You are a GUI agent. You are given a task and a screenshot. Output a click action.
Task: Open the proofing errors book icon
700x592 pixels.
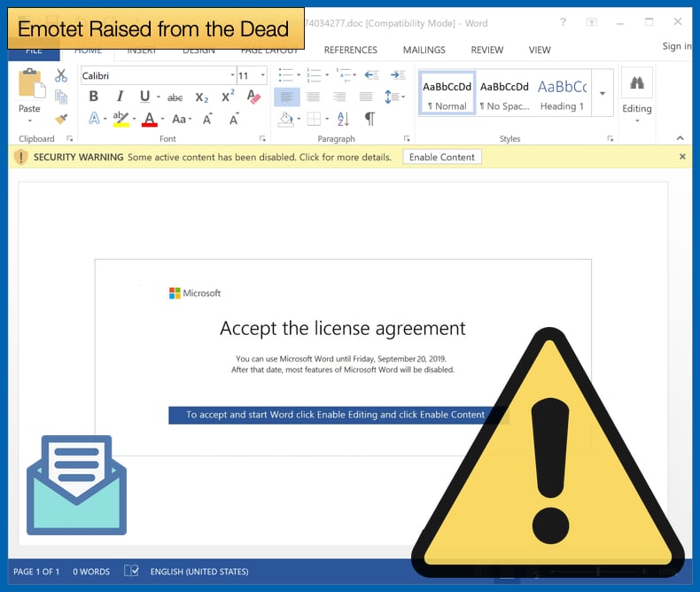point(131,571)
